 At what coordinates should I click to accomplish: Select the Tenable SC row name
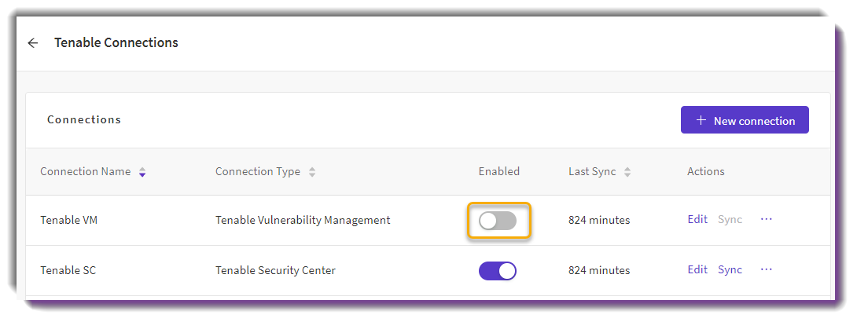[68, 270]
